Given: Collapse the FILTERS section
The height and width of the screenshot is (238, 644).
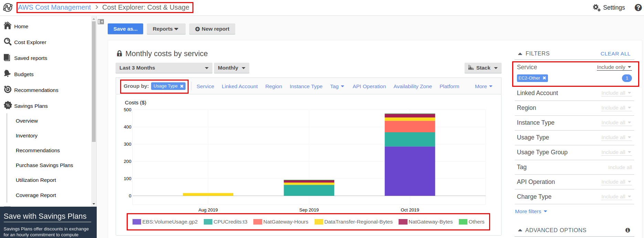Looking at the screenshot, I should (520, 54).
